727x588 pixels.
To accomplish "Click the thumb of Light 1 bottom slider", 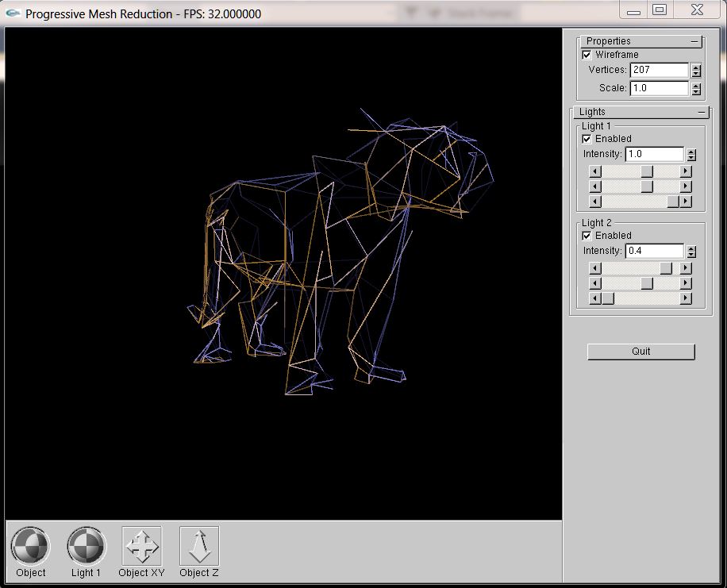I will (x=673, y=202).
